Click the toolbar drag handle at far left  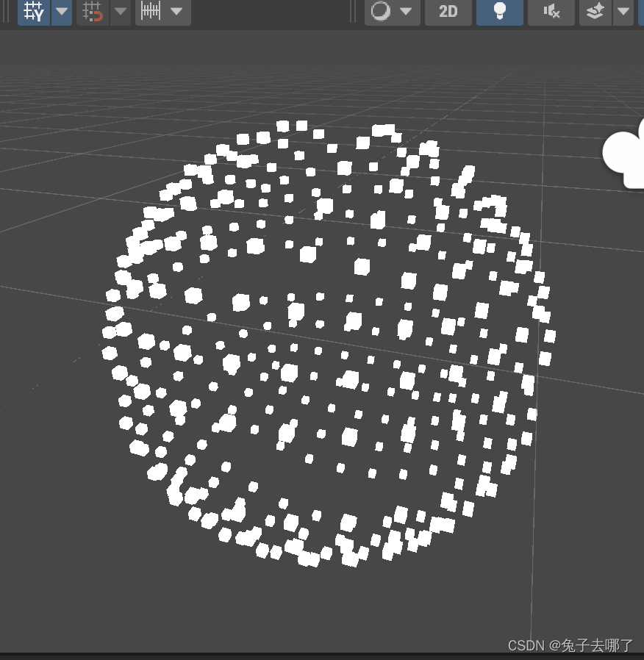point(4,12)
